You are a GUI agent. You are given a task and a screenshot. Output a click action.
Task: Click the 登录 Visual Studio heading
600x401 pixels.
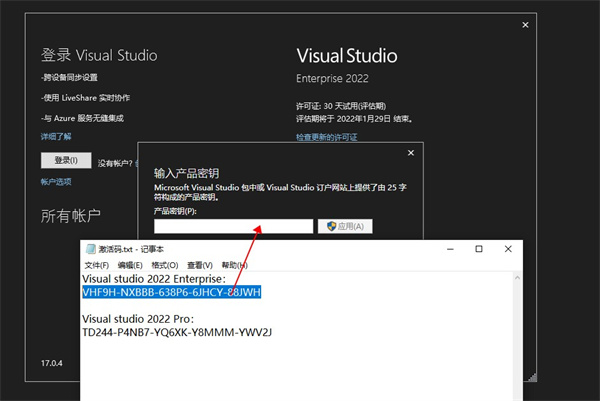click(x=99, y=55)
